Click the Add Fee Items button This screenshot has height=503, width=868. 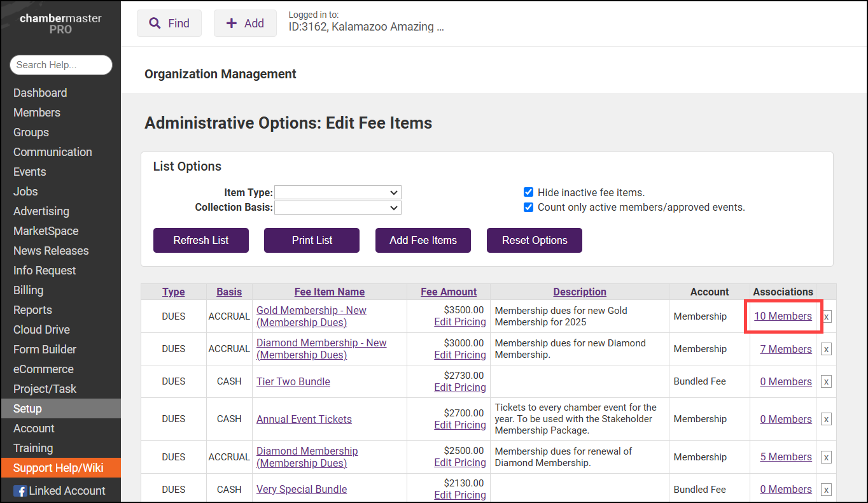[x=423, y=240]
